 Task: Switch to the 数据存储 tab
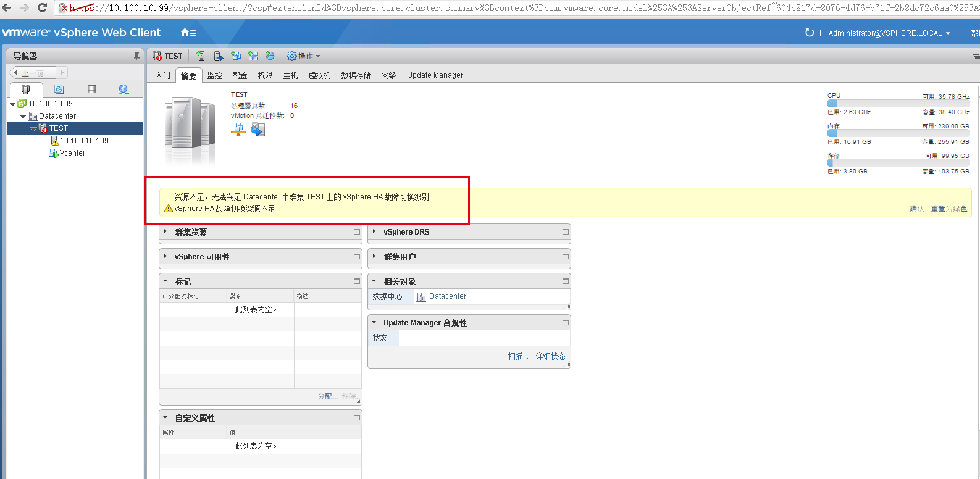(356, 75)
